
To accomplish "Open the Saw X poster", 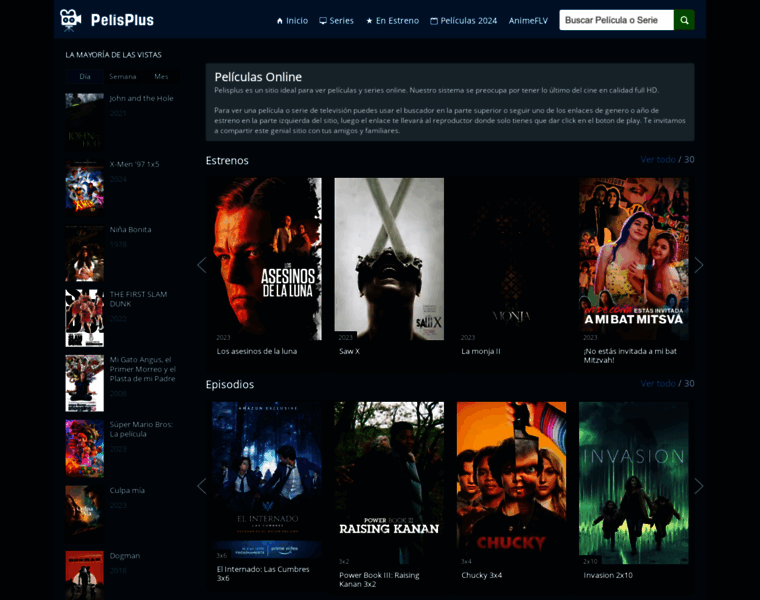I will (389, 259).
